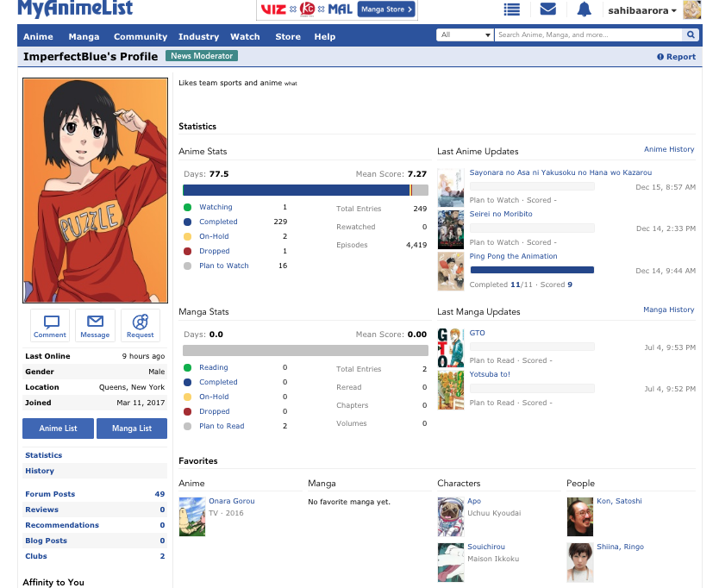
Task: Click the Anime List button
Action: click(x=59, y=428)
